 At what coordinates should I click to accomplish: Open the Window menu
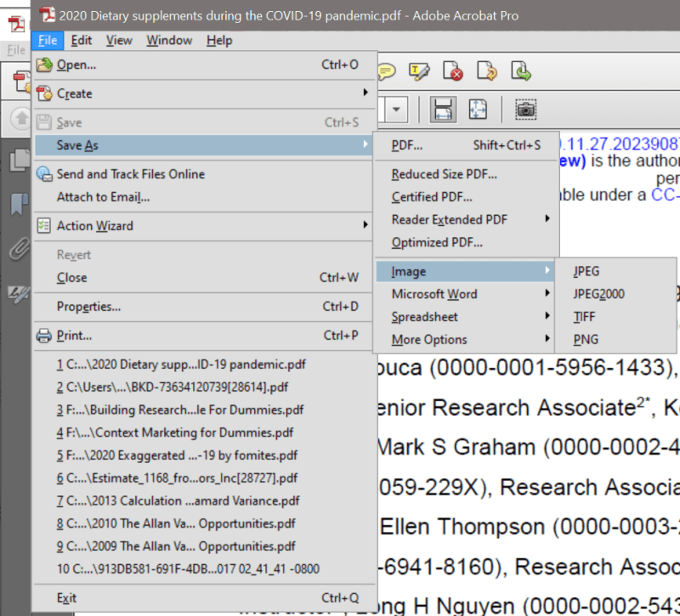169,41
